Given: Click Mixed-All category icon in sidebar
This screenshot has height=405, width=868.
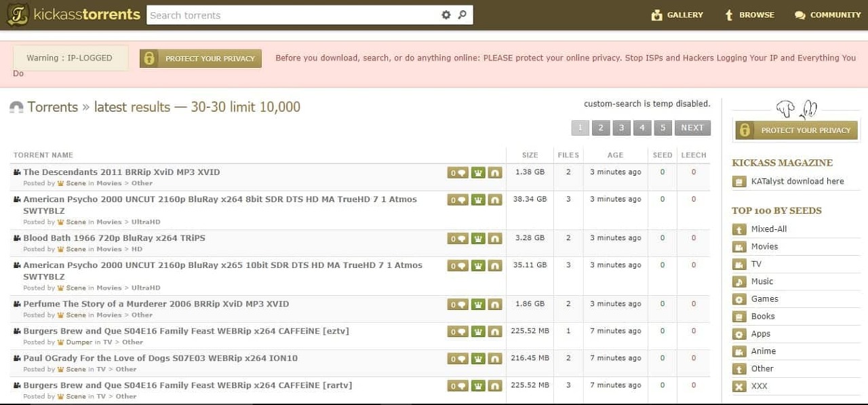Looking at the screenshot, I should tap(739, 229).
